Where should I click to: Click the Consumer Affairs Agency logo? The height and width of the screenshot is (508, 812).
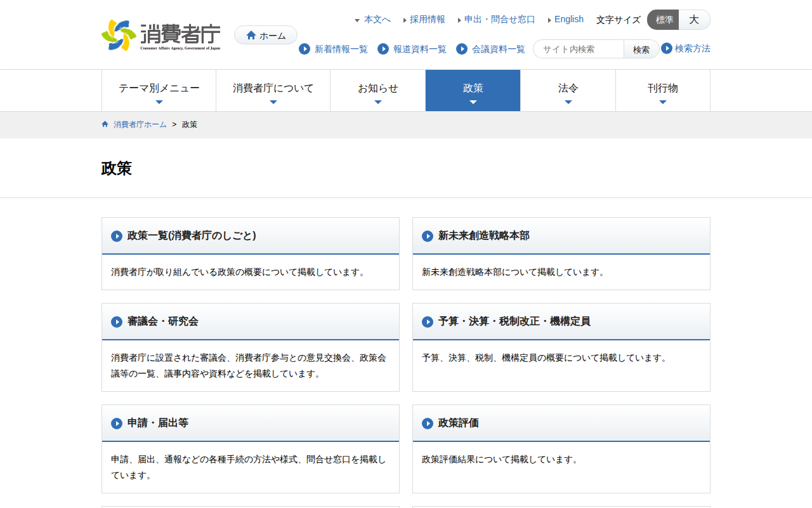pyautogui.click(x=161, y=35)
